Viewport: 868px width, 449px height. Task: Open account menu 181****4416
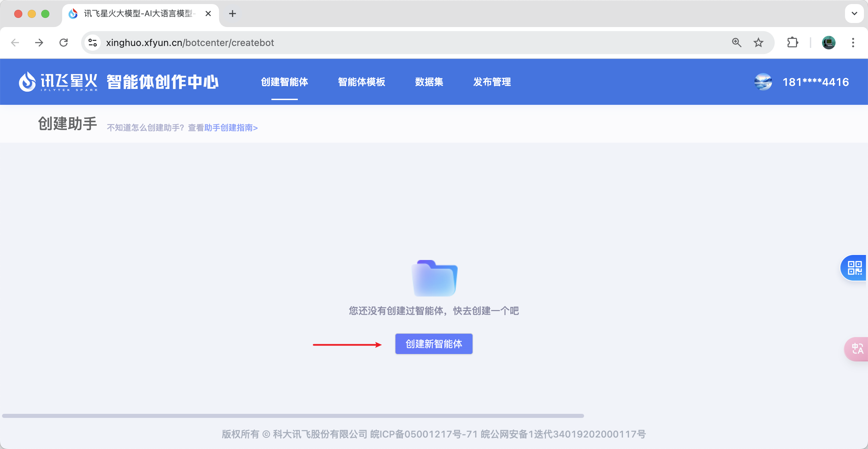[x=815, y=82]
